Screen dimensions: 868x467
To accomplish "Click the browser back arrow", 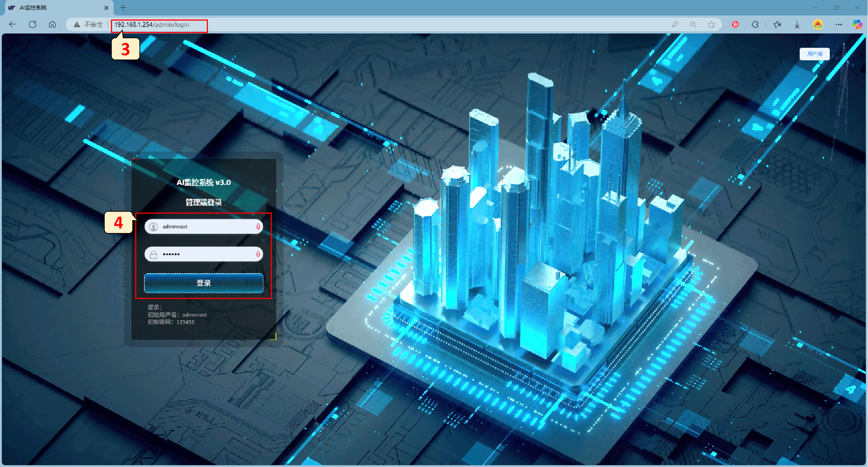I will pos(13,25).
